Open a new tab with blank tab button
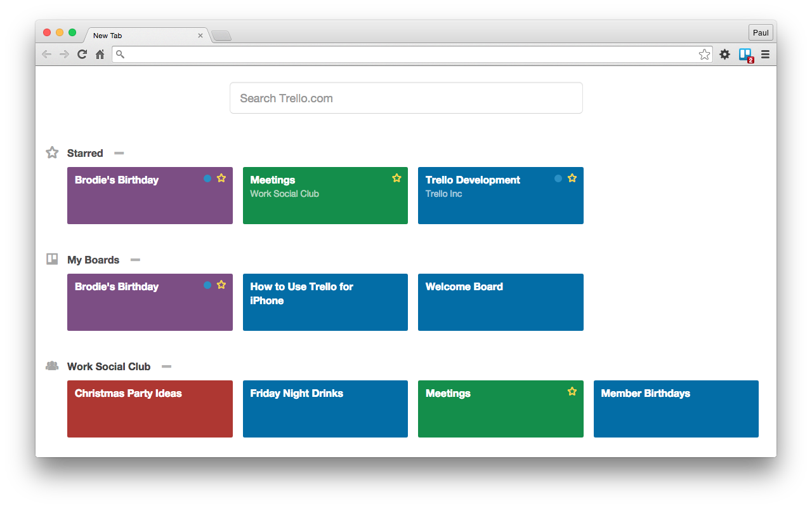Viewport: 812px width, 508px height. coord(221,36)
